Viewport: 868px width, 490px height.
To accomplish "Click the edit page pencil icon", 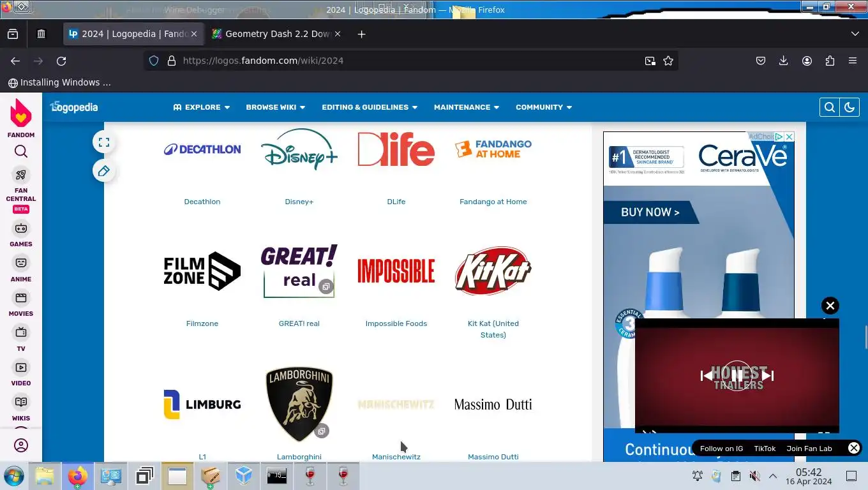I will [104, 171].
